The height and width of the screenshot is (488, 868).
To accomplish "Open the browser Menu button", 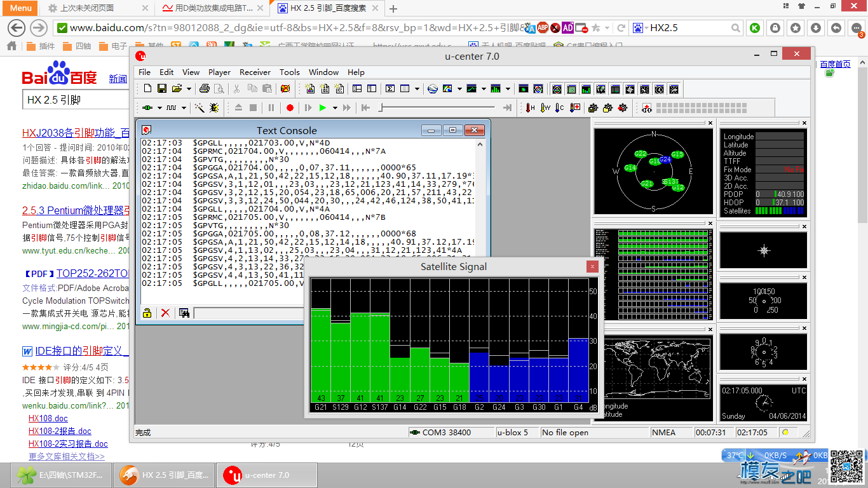I will pos(20,8).
